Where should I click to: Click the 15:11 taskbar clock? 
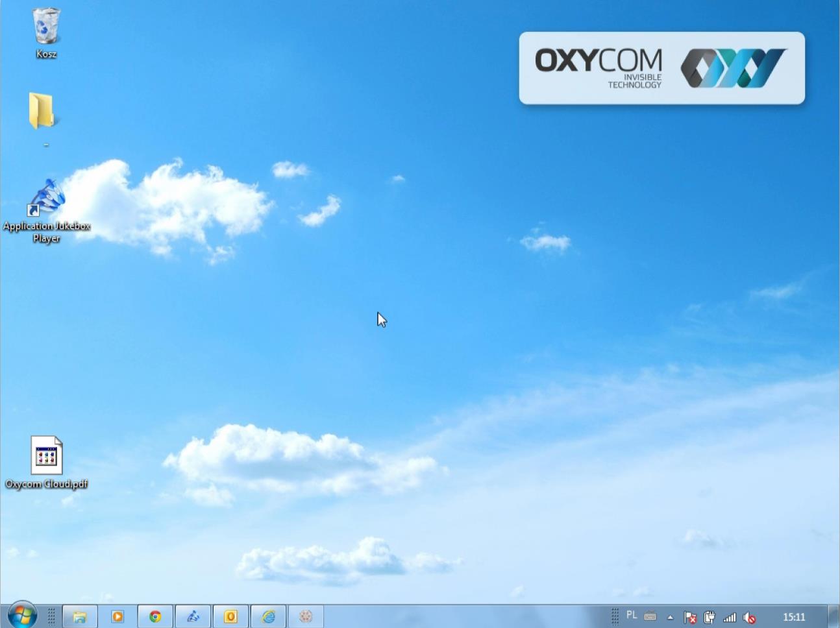794,617
